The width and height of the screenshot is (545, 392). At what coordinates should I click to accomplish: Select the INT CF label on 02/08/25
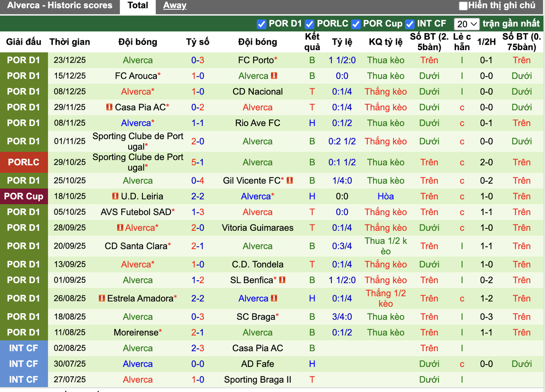point(23,348)
